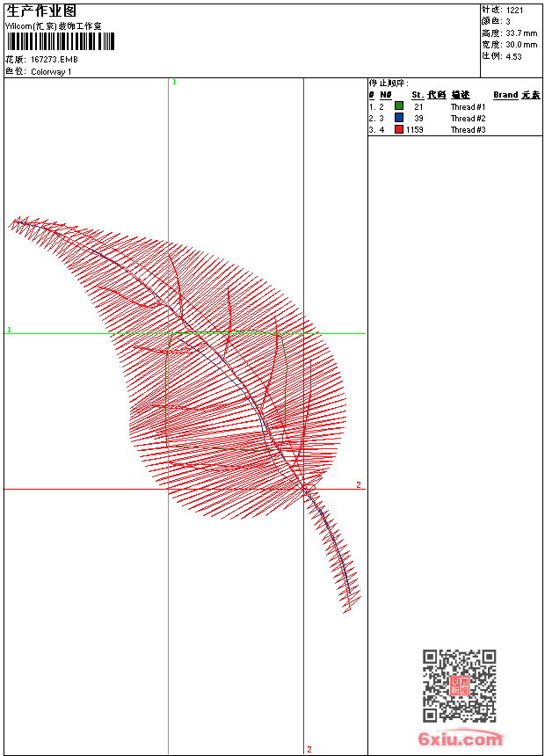This screenshot has height=756, width=545.
Task: Click the 'Brand' column header
Action: pos(505,95)
